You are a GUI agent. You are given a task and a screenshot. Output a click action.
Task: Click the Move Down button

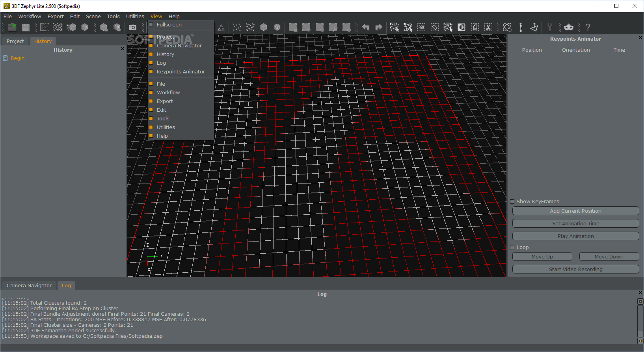click(609, 257)
